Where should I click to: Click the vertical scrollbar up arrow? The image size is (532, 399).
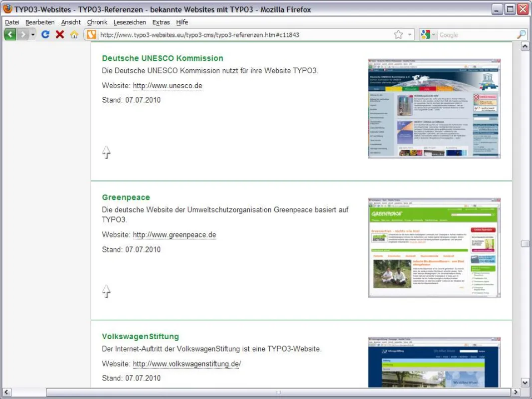click(525, 46)
